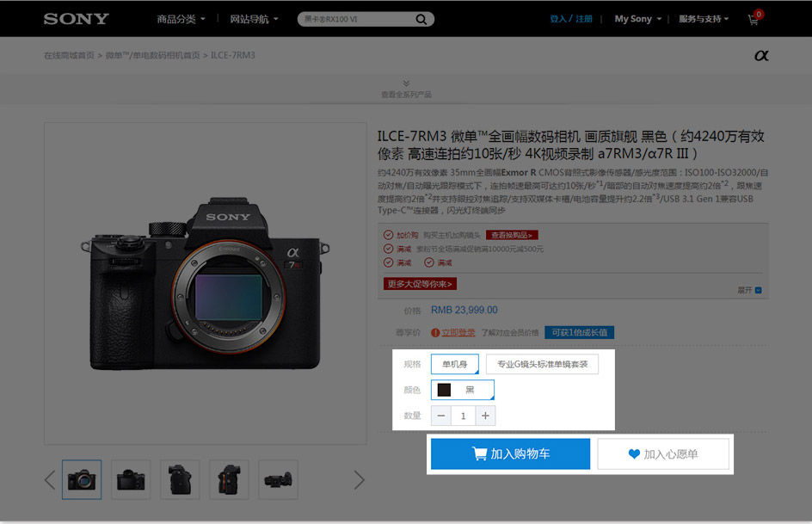Click 加入心愿单 wishlist button

(x=663, y=454)
